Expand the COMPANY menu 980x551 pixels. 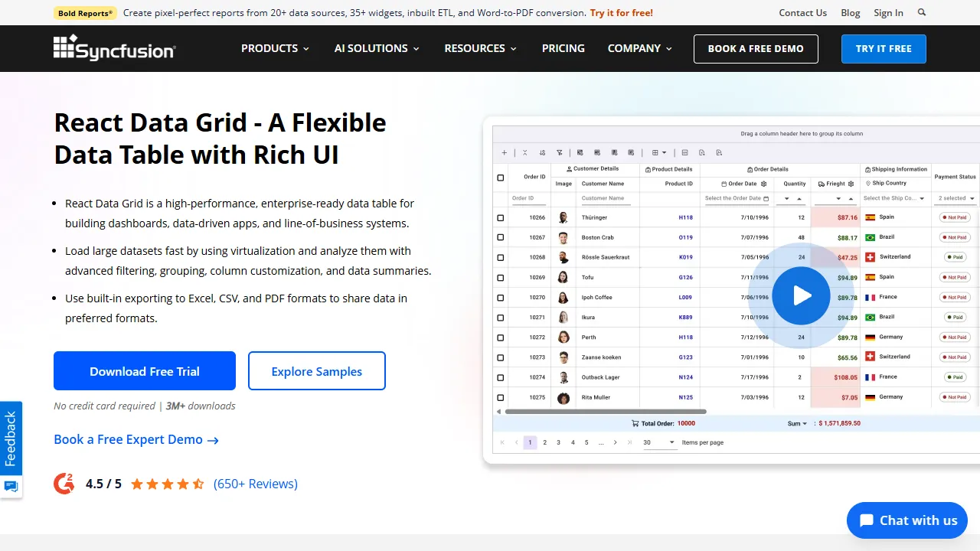[x=639, y=48]
